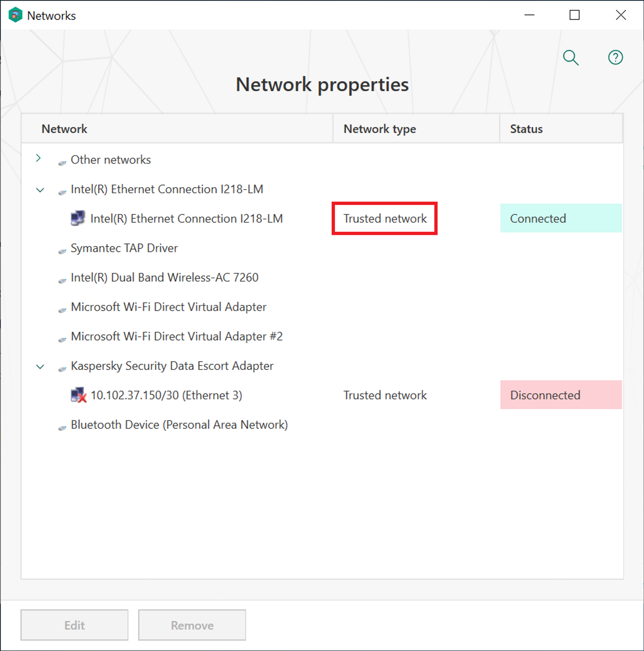Sort by Network type column header
This screenshot has height=651, width=644.
380,129
